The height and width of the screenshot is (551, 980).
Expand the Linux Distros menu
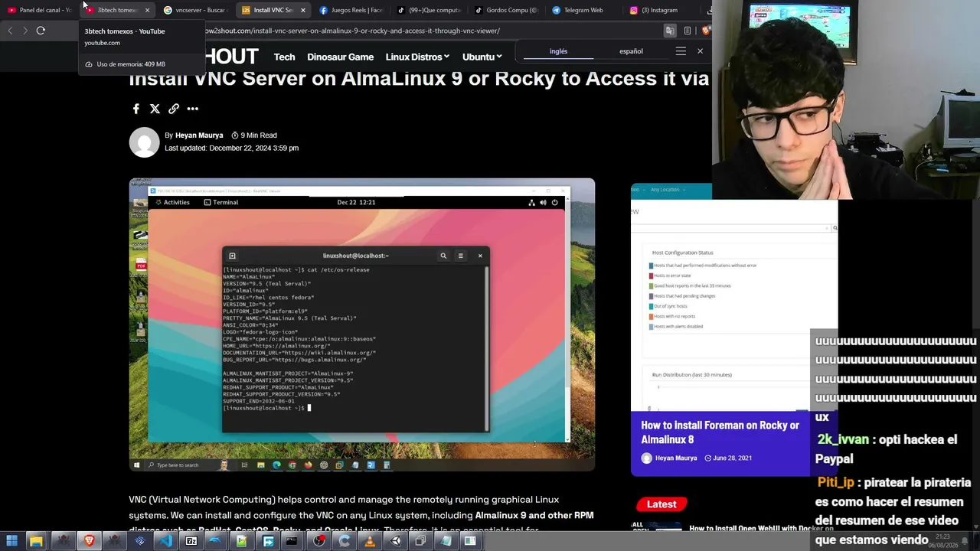coord(417,57)
